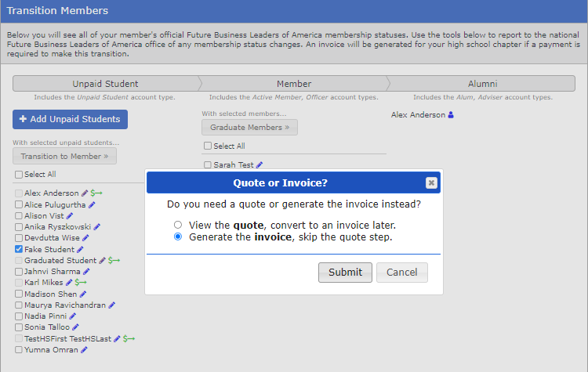
Task: Close the Quote or Invoice dialog
Action: coord(431,182)
